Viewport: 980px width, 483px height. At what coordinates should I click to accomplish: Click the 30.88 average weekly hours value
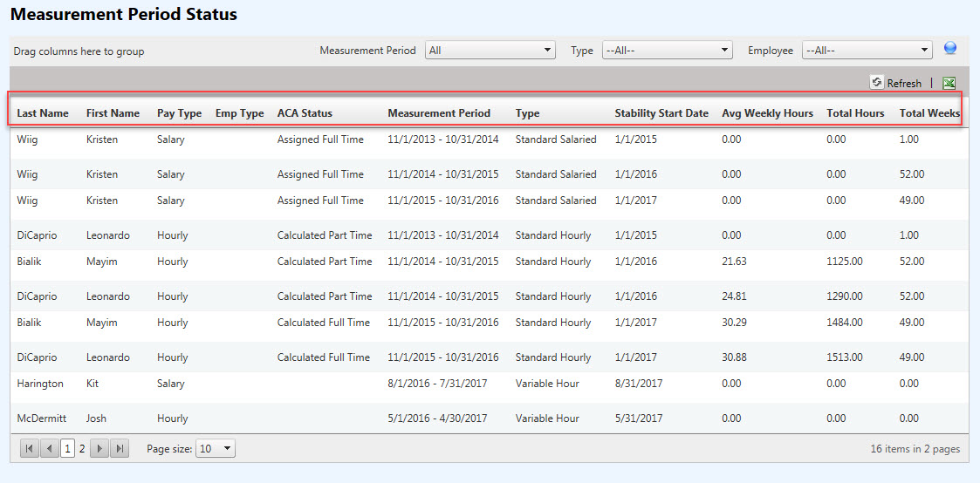[734, 357]
